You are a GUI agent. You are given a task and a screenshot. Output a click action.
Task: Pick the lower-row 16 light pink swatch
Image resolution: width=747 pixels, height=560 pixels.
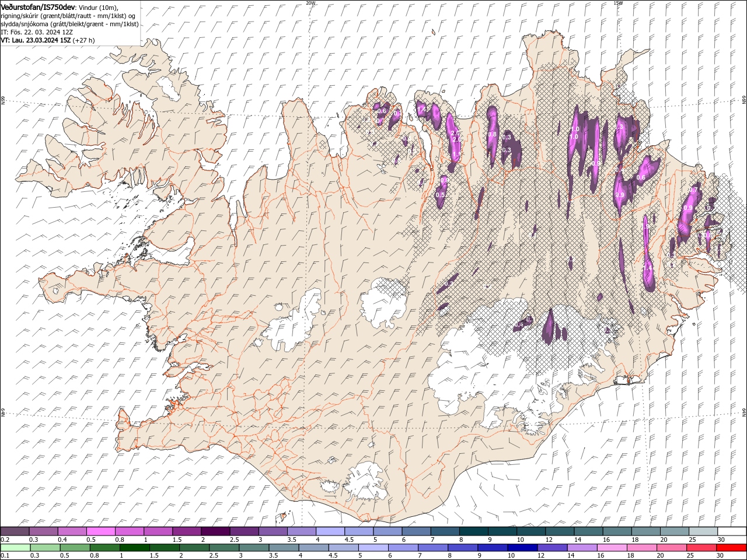point(611,548)
